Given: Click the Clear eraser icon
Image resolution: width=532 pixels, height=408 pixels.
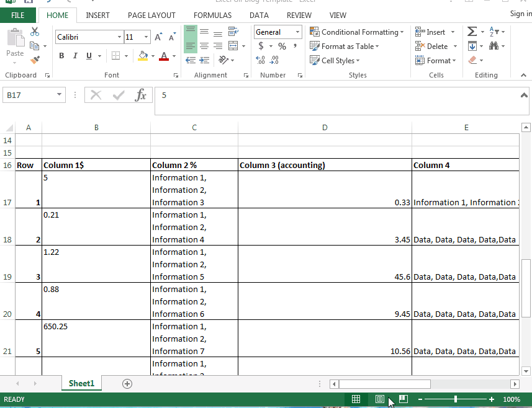Looking at the screenshot, I should pyautogui.click(x=472, y=60).
